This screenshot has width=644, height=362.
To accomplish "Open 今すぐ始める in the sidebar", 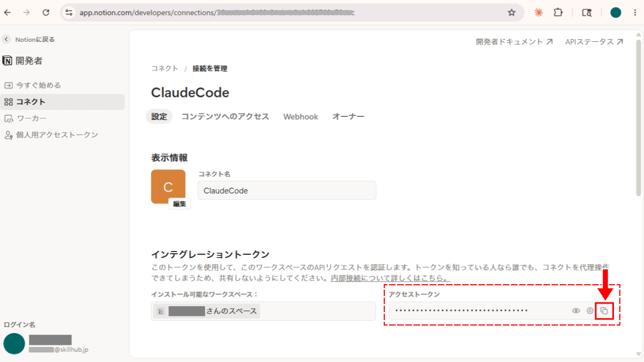I will (33, 85).
